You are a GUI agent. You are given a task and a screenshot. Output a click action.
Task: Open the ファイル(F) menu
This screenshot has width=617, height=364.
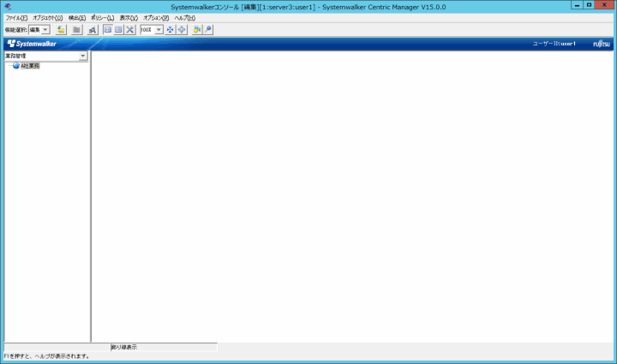[16, 18]
